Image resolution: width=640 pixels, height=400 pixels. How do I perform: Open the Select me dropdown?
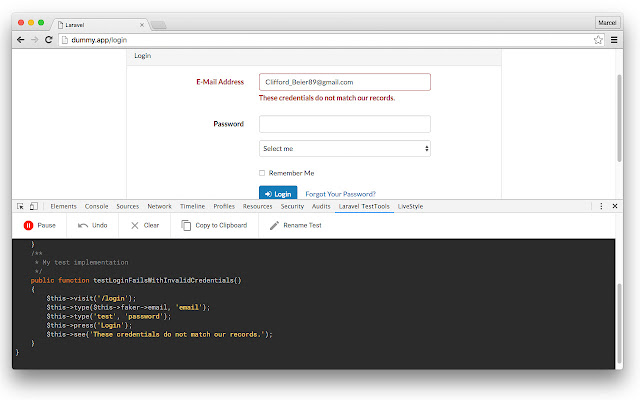(344, 148)
